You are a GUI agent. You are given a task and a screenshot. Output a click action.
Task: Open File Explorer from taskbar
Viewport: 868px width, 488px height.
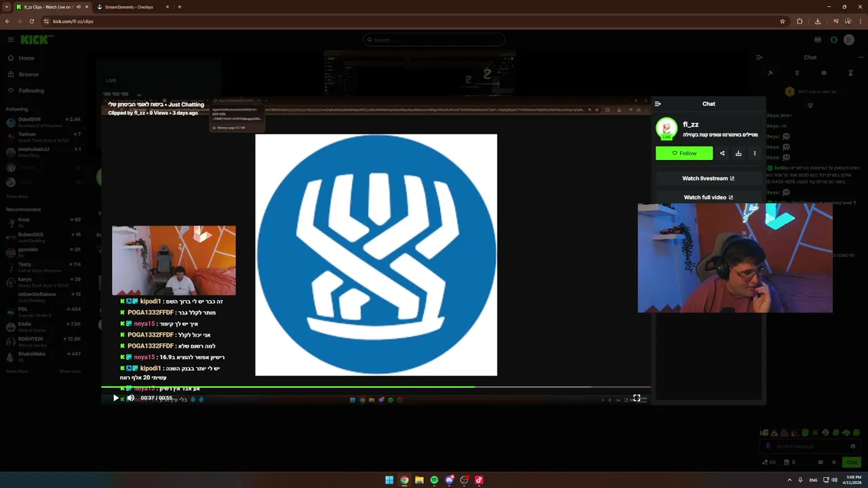click(x=419, y=480)
